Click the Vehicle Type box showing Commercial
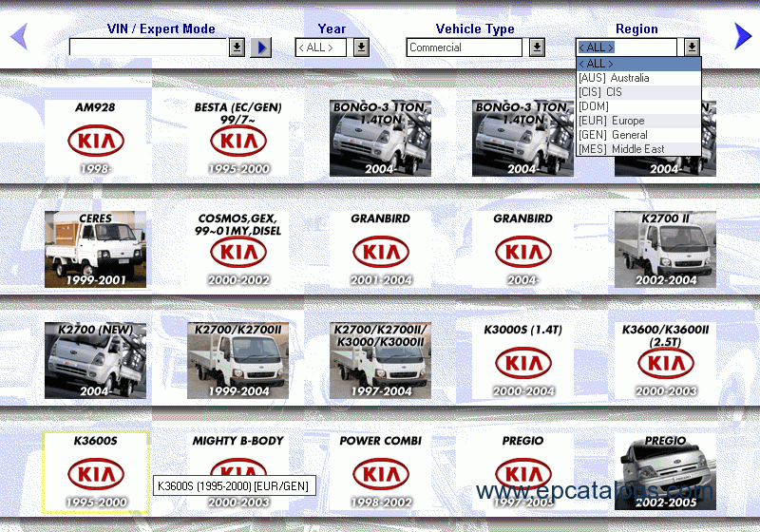The image size is (760, 532). pyautogui.click(x=465, y=47)
